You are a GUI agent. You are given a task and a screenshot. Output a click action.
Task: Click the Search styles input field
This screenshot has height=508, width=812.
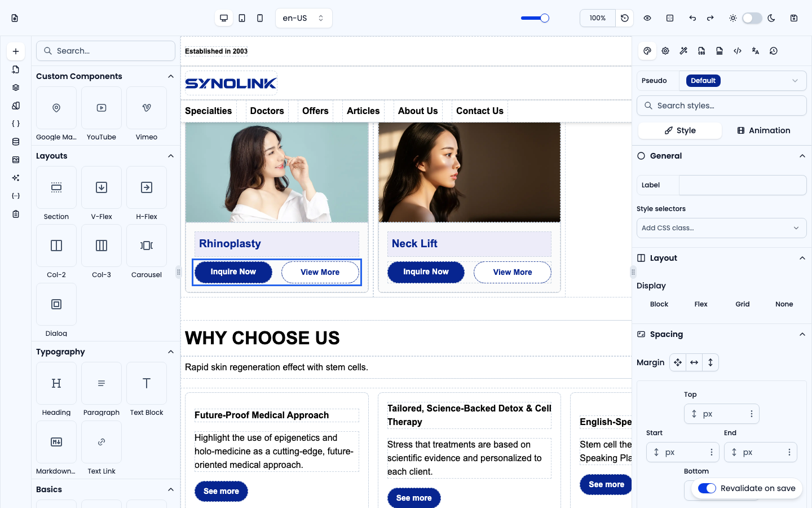[722, 106]
